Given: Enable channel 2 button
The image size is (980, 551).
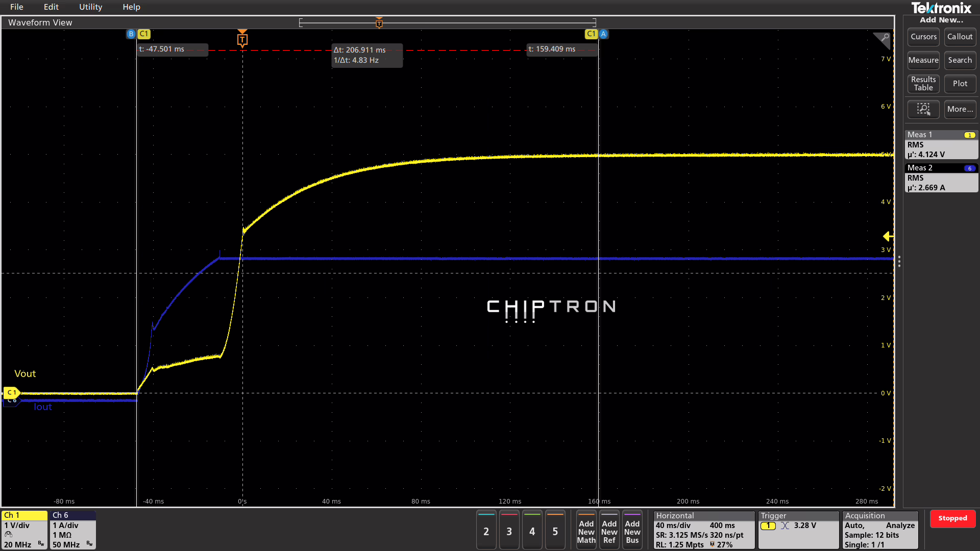Looking at the screenshot, I should [486, 531].
